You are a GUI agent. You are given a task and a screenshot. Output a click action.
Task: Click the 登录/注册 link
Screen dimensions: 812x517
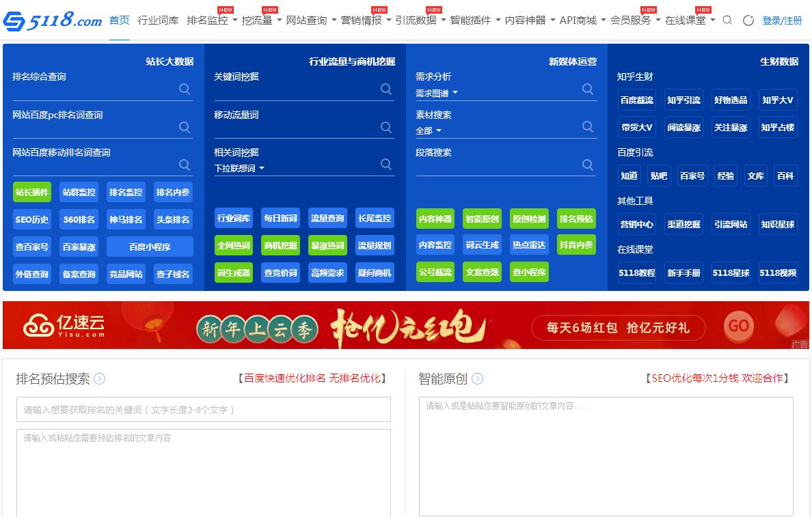(782, 20)
